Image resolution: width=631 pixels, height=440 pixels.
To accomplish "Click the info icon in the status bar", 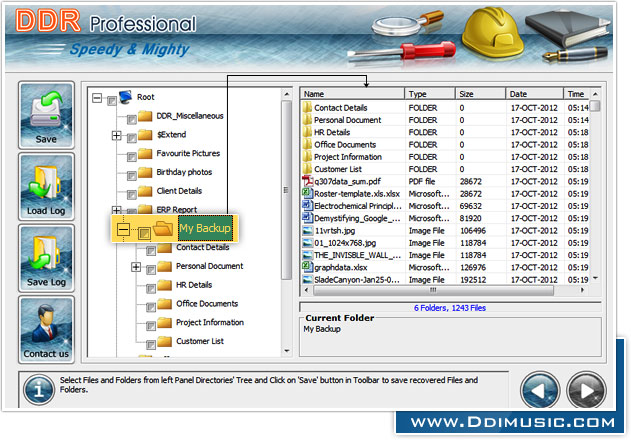I will pos(39,390).
